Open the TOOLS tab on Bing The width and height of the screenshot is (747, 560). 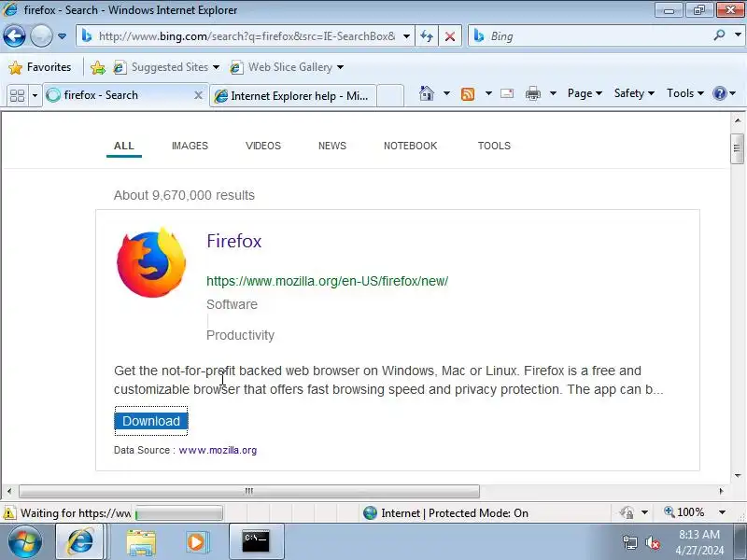click(x=494, y=146)
